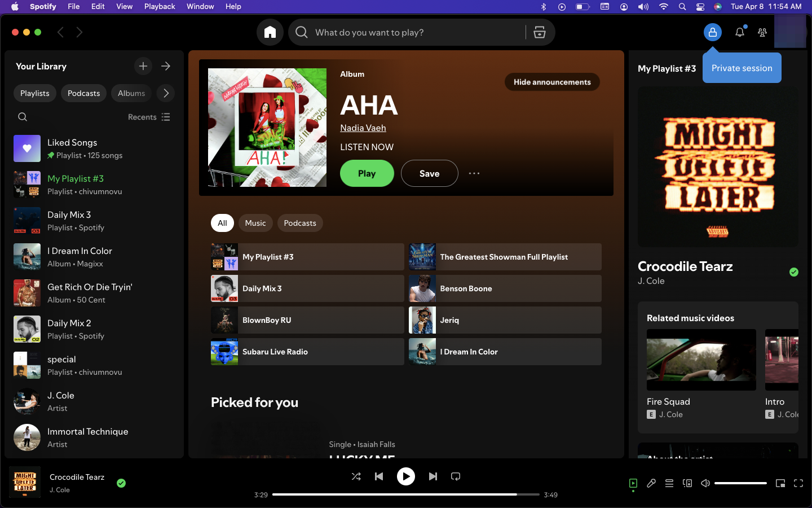Screen dimensions: 812x508
Task: Select the Podcasts filter in main feed
Action: (300, 223)
